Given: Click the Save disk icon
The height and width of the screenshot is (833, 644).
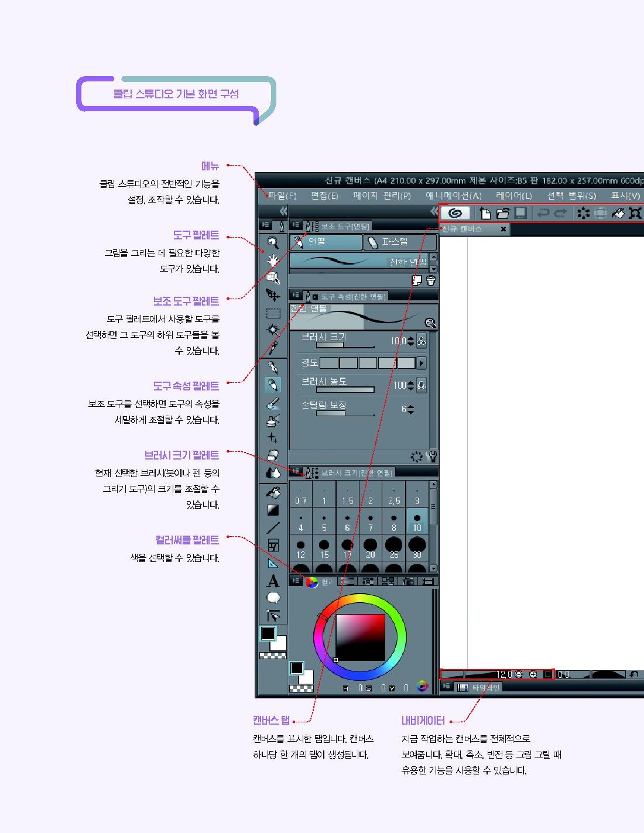Looking at the screenshot, I should click(x=520, y=213).
